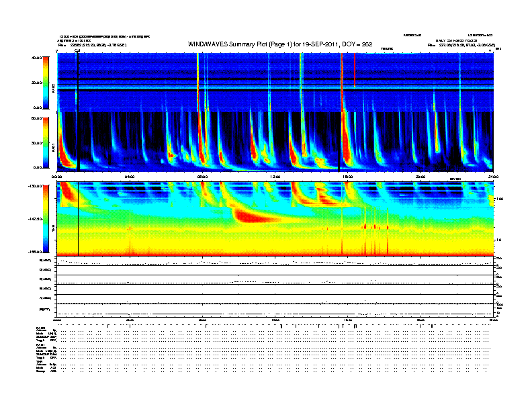Click the RAD2 status heading at bottom left
This screenshot has width=532, height=411.
(x=41, y=328)
